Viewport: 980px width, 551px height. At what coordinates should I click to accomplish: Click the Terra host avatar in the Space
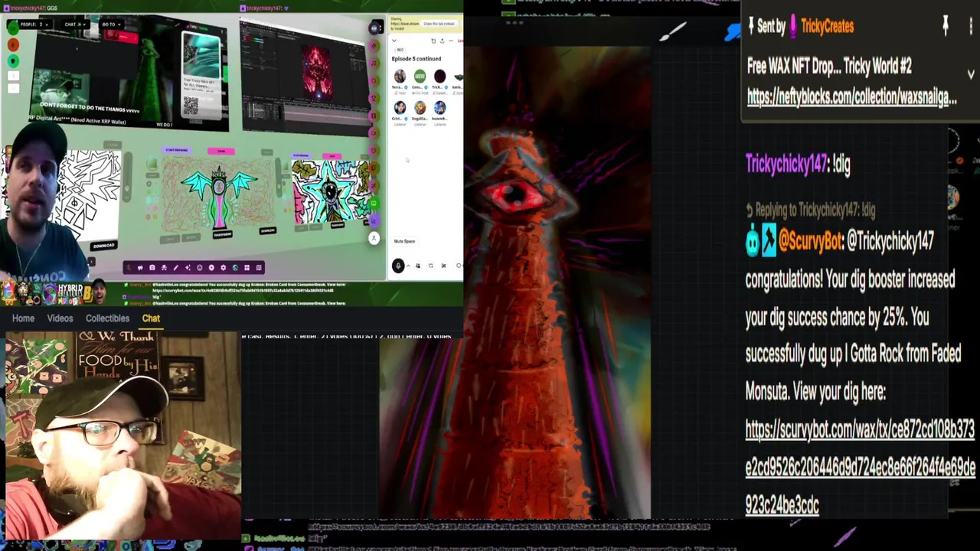[x=400, y=77]
